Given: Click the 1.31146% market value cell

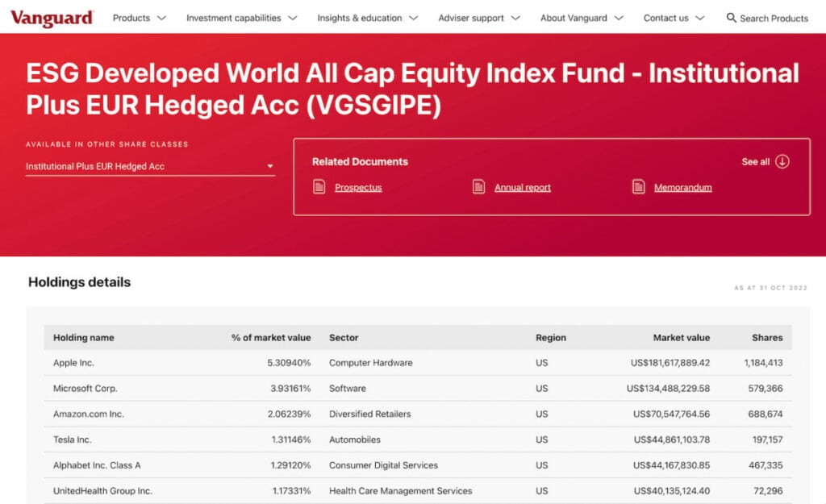Looking at the screenshot, I should pos(290,439).
